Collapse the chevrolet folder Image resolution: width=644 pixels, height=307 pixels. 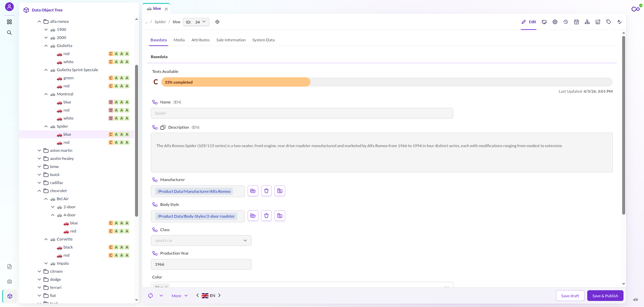coord(39,191)
